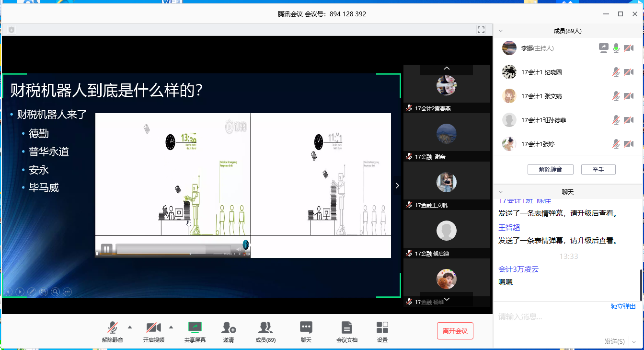Click the security shield icon at top left
The width and height of the screenshot is (644, 350).
pyautogui.click(x=11, y=30)
